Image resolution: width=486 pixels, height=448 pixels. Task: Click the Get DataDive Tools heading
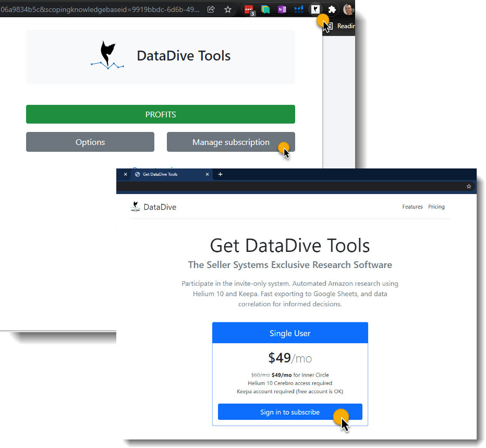tap(290, 246)
